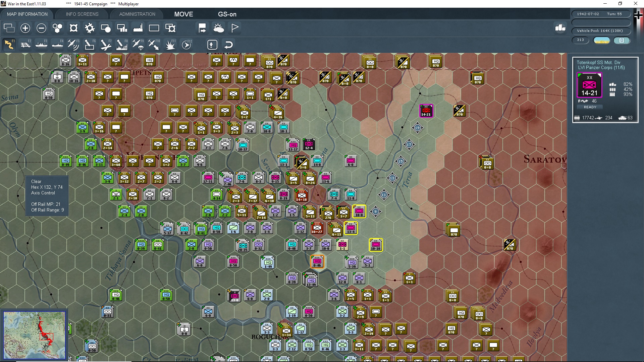
Task: Toggle the rectangle-with-bracket map icon
Action: pyautogui.click(x=170, y=28)
